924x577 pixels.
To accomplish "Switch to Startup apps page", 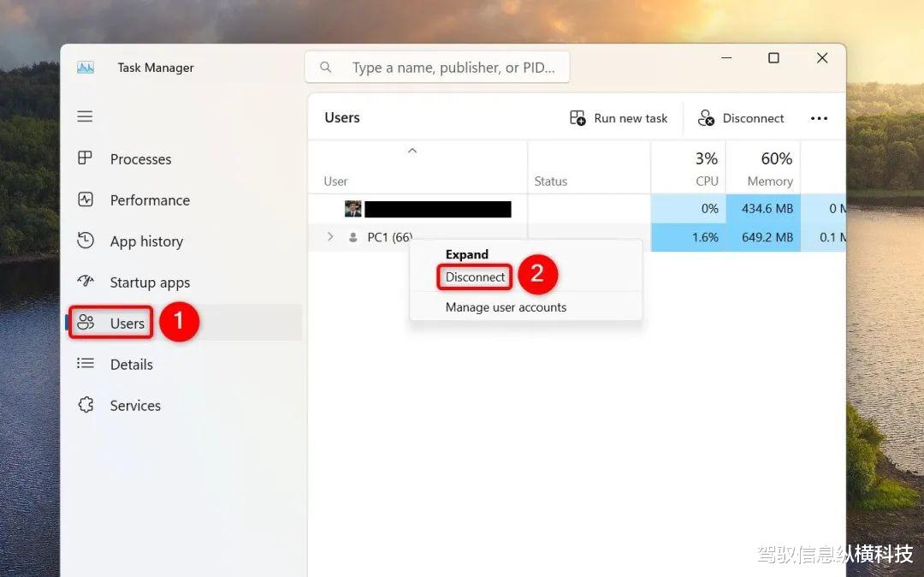I will [150, 283].
